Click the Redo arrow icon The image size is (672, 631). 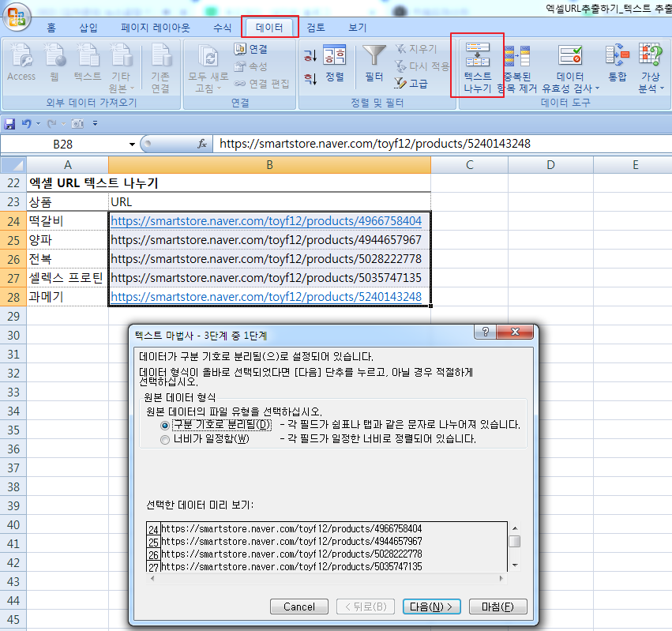tap(52, 124)
